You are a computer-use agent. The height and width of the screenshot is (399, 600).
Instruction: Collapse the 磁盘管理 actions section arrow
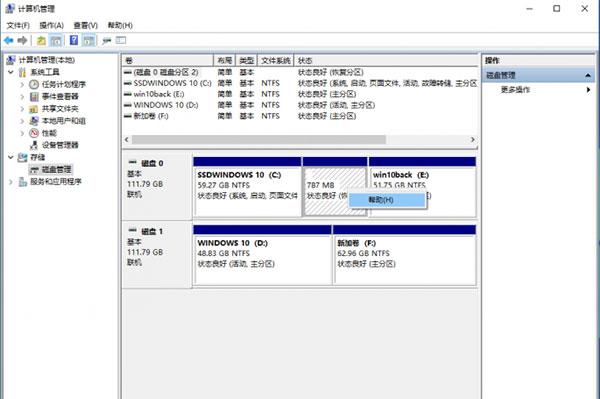[x=588, y=75]
